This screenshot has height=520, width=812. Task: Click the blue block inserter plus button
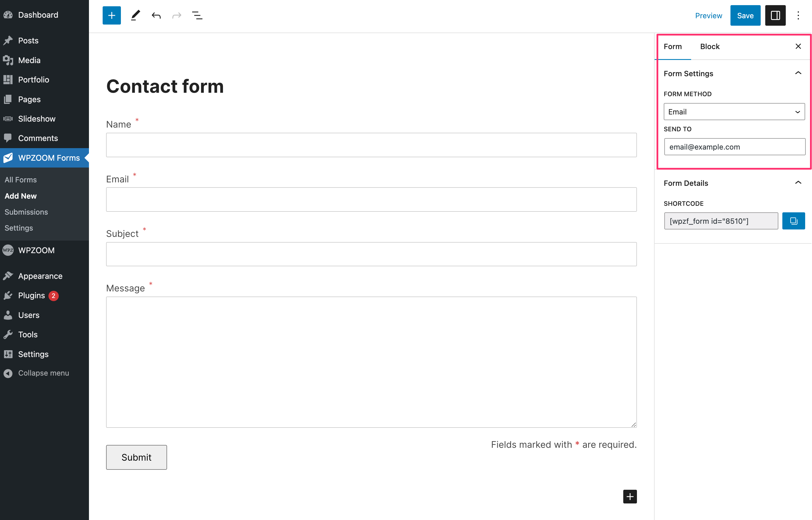(112, 15)
